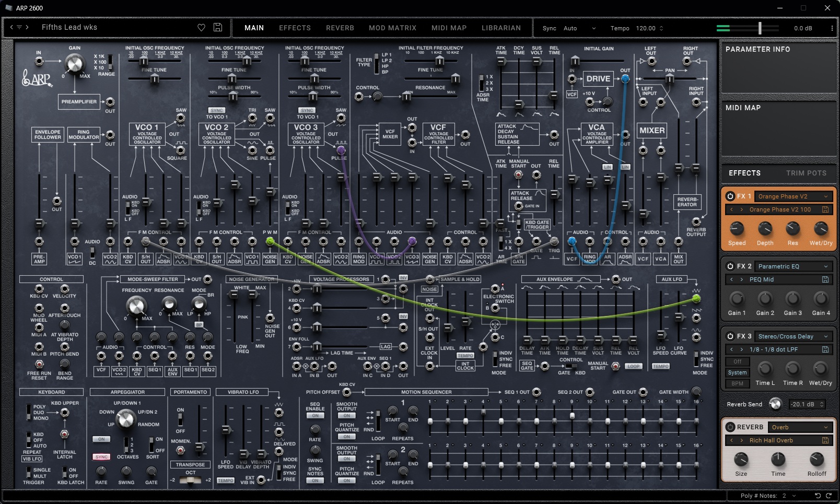The height and width of the screenshot is (504, 840).
Task: Open the preset browser list dropdown
Action: pos(19,27)
